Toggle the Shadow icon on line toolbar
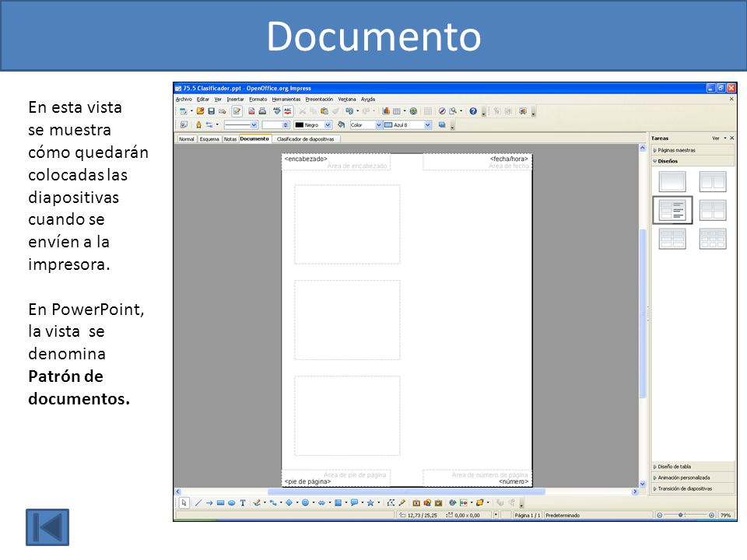 (442, 124)
